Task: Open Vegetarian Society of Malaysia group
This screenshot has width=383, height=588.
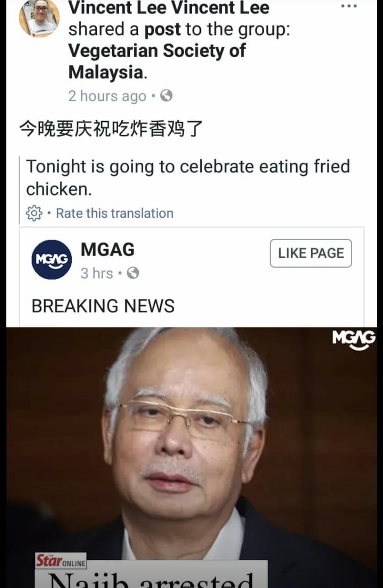Action: click(x=157, y=61)
